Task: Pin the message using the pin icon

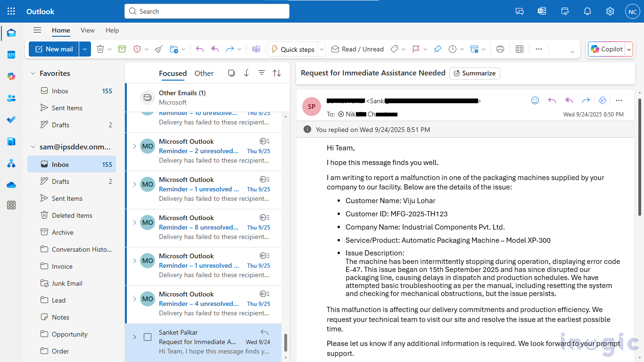Action: pyautogui.click(x=438, y=49)
